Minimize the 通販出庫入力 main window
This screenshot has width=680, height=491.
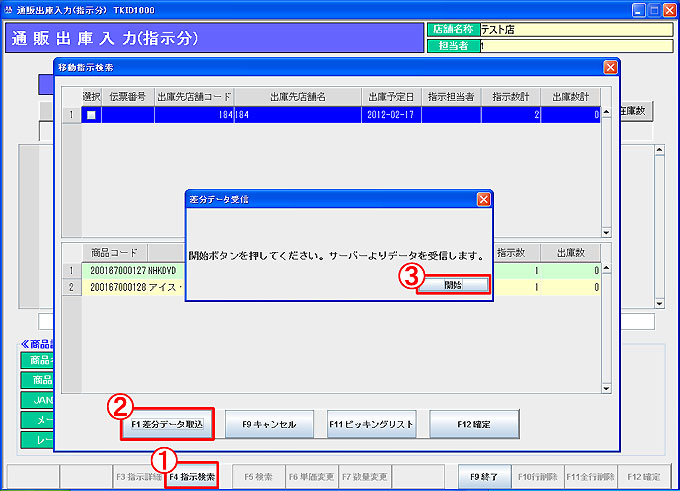point(638,10)
